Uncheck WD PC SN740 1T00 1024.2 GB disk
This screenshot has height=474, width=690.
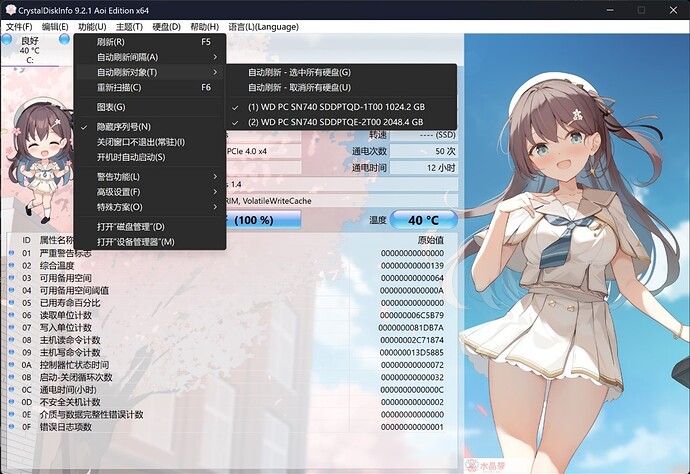[336, 107]
